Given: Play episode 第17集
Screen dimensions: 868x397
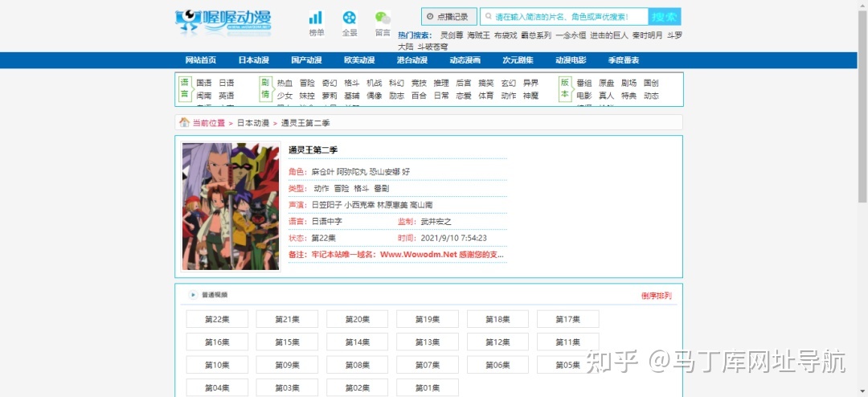Looking at the screenshot, I should point(568,319).
